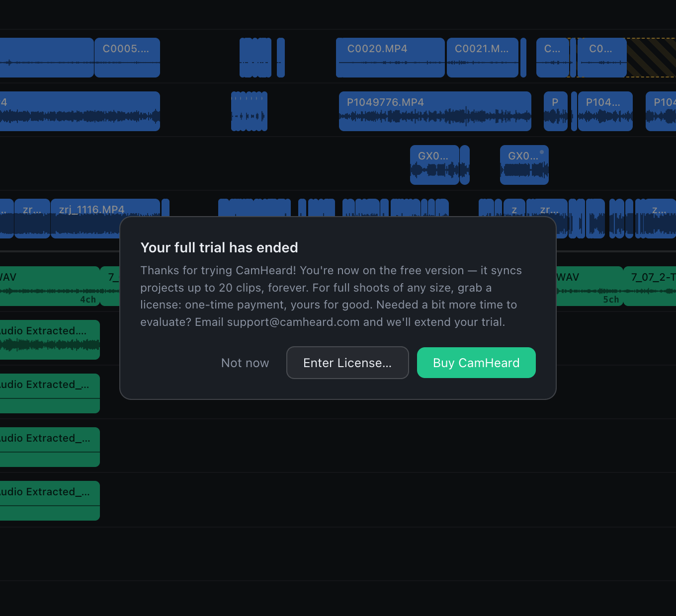Image resolution: width=676 pixels, height=616 pixels.
Task: Select the C0020.MP4 clip
Action: pyautogui.click(x=390, y=58)
